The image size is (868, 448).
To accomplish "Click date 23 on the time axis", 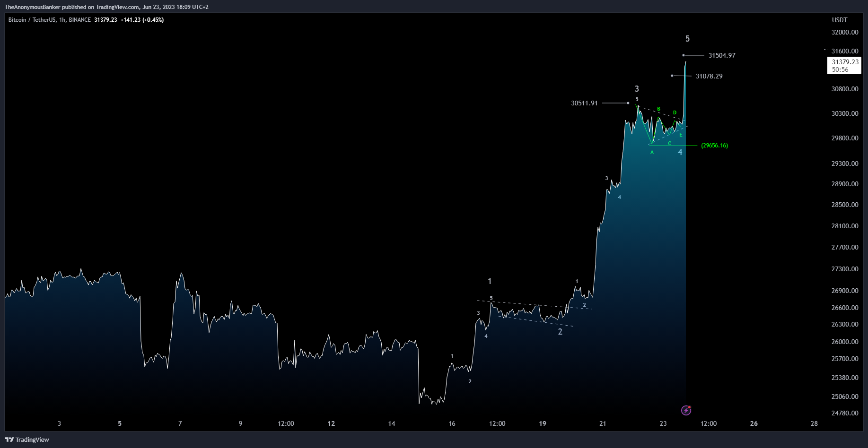I will point(663,423).
